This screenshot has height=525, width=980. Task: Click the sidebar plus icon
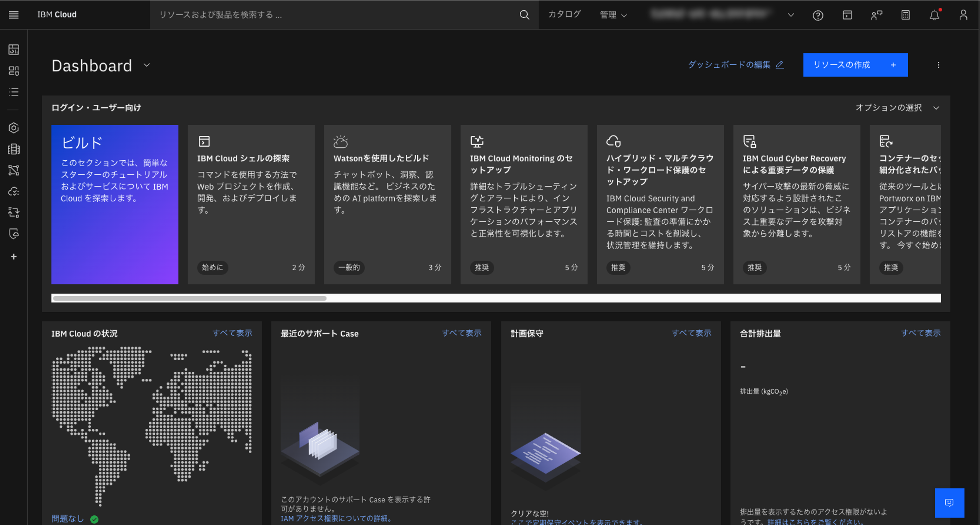click(14, 257)
